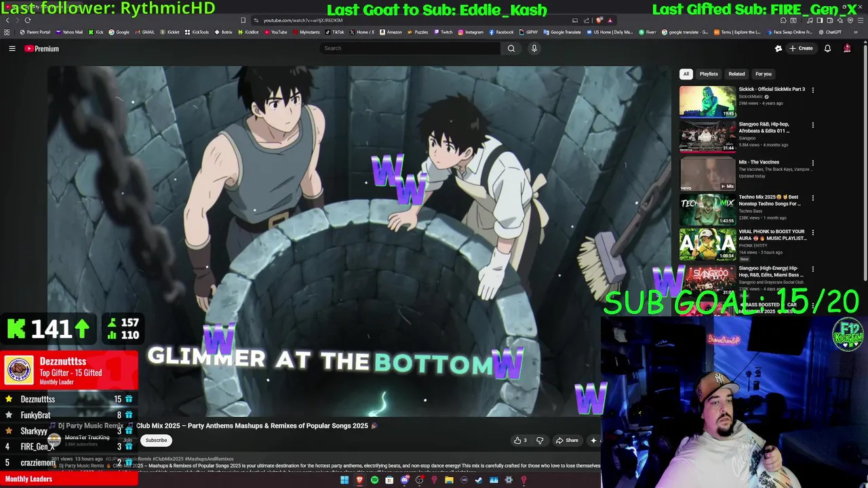Open Sickick Official SickMix Part 3 thumbnail
The width and height of the screenshot is (868, 488).
(707, 101)
